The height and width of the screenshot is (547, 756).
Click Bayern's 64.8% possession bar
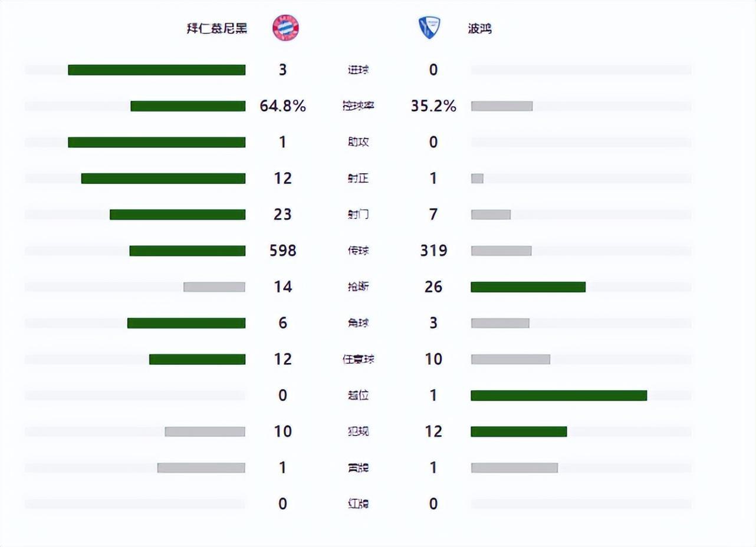pyautogui.click(x=188, y=106)
